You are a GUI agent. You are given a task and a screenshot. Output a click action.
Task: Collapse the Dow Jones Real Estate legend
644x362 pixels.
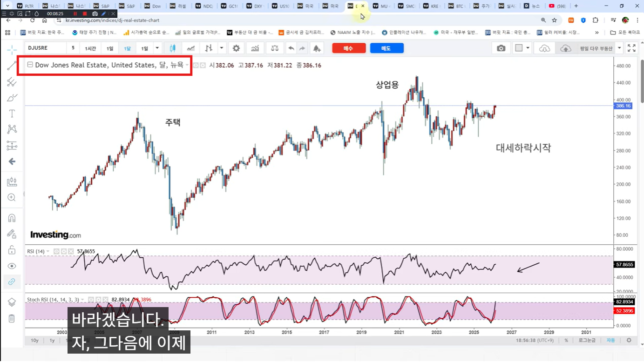tap(30, 65)
